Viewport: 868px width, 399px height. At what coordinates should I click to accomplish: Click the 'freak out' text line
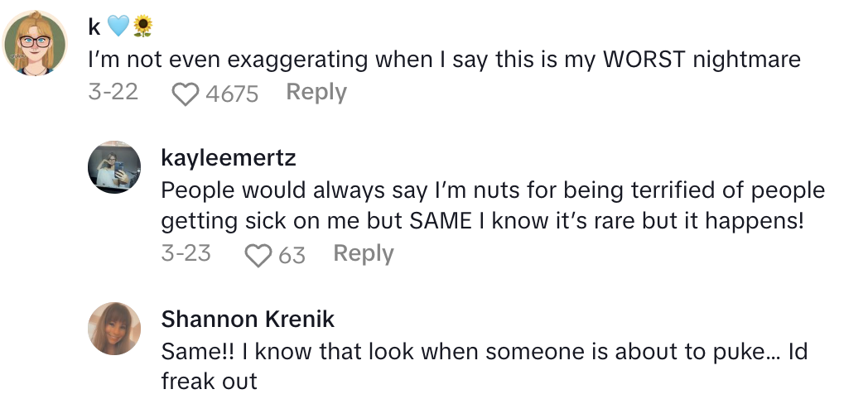click(209, 381)
